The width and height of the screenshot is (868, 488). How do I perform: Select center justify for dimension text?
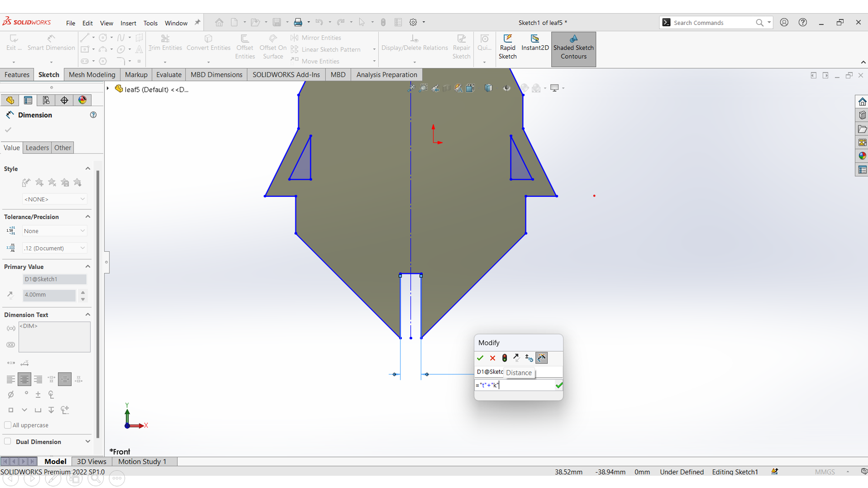pos(24,379)
